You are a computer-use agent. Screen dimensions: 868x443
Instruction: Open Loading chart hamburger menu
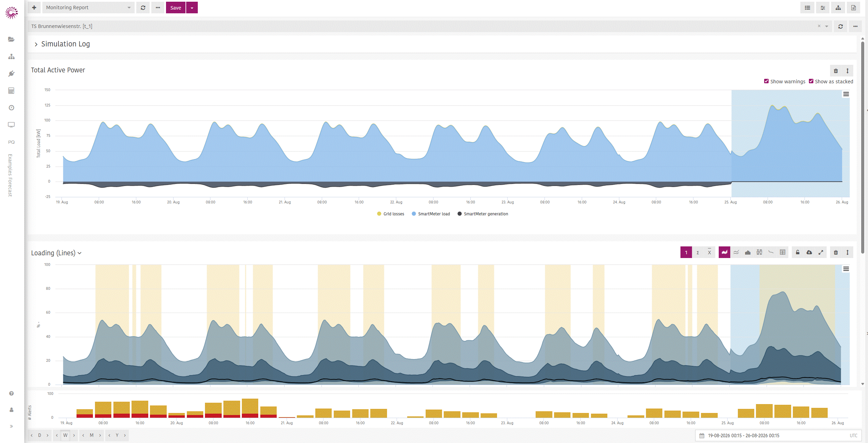pos(846,269)
